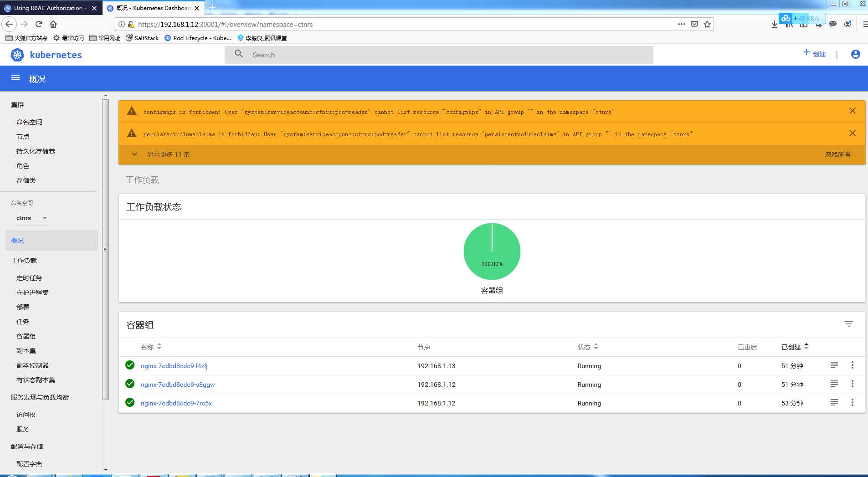Viewport: 868px width, 477px height.
Task: Open 部署 in the sidebar
Action: point(23,307)
